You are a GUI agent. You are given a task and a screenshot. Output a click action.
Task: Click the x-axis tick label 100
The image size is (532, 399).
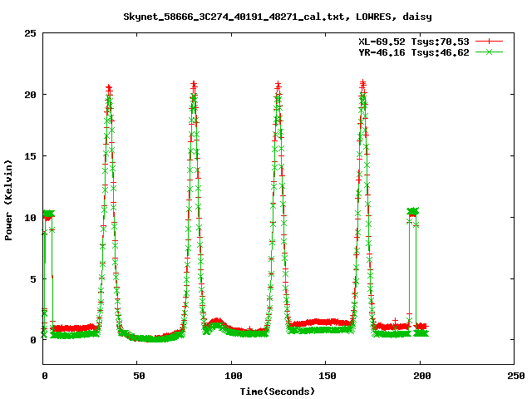point(233,376)
